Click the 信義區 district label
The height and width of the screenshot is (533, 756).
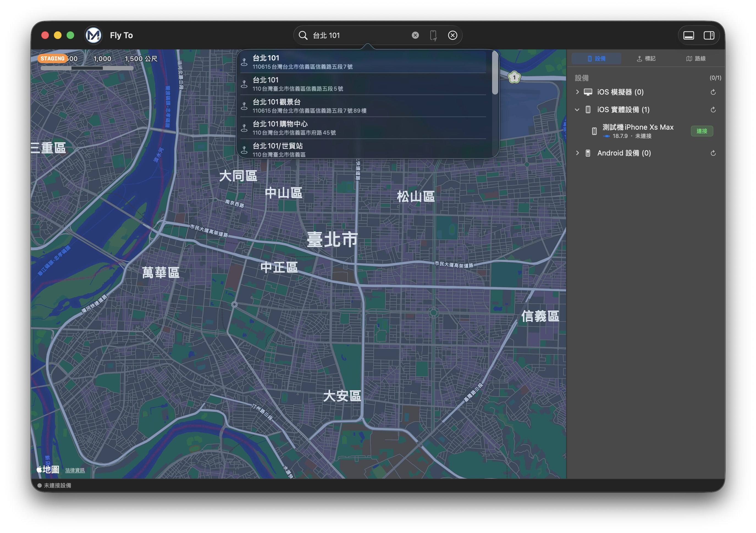click(540, 316)
